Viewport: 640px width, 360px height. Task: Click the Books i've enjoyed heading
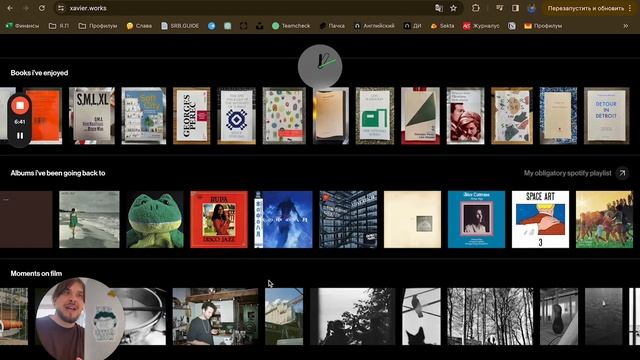click(39, 73)
